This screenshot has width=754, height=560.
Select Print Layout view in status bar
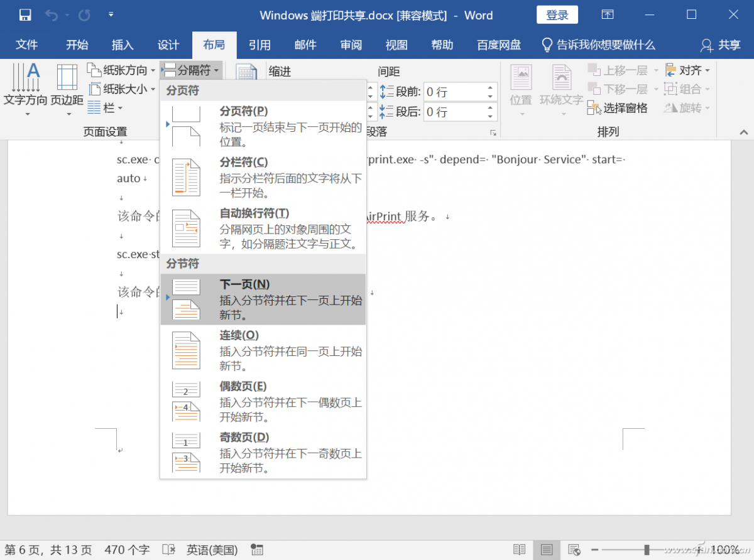coord(546,550)
